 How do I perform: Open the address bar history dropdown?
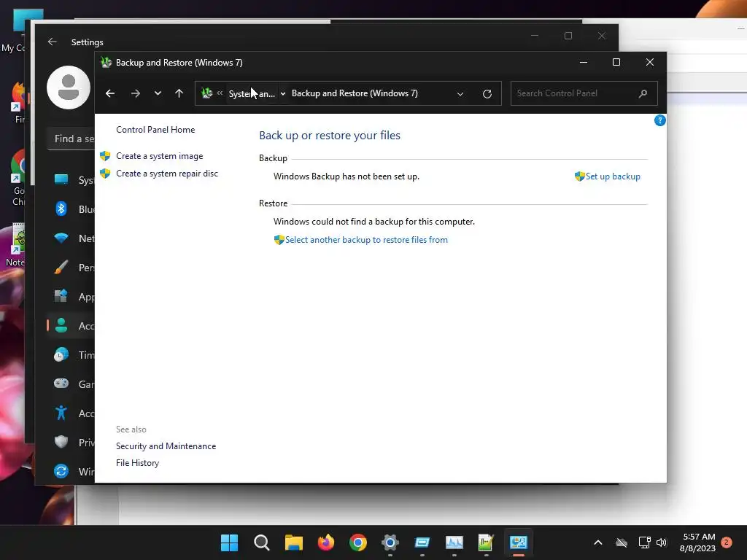[x=460, y=94]
